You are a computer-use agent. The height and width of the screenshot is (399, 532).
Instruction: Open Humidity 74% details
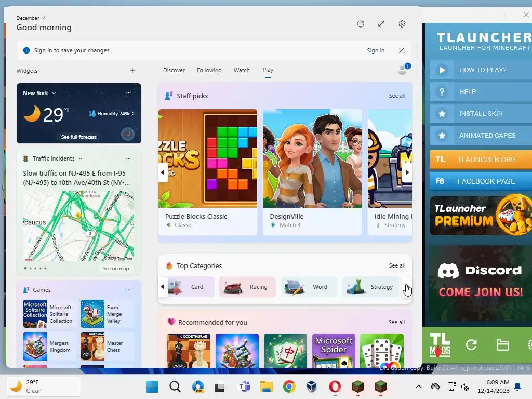(x=112, y=114)
